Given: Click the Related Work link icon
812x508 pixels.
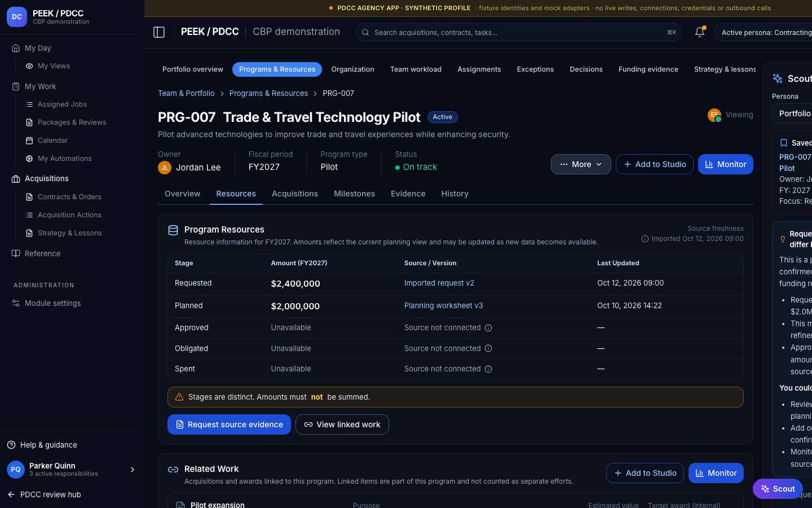Looking at the screenshot, I should point(173,469).
